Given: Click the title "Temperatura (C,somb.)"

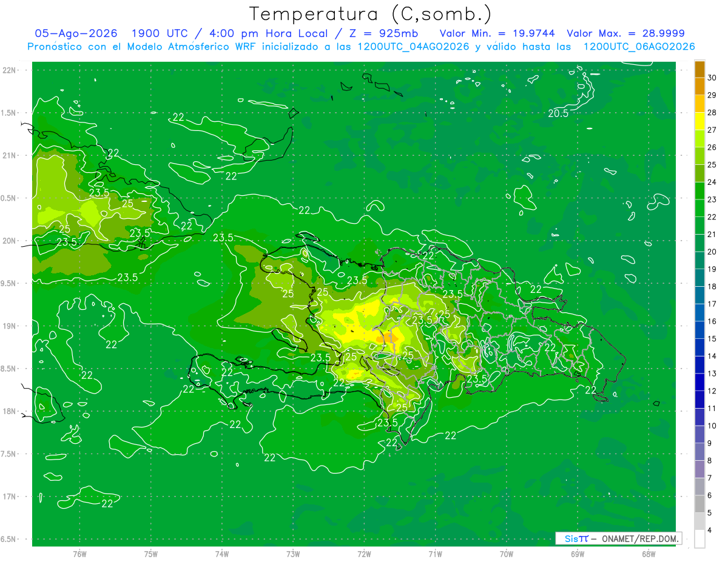Looking at the screenshot, I should 371,14.
